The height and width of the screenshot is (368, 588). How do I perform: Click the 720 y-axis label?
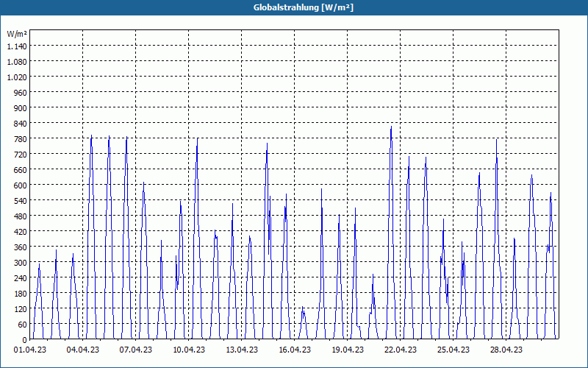(x=21, y=154)
